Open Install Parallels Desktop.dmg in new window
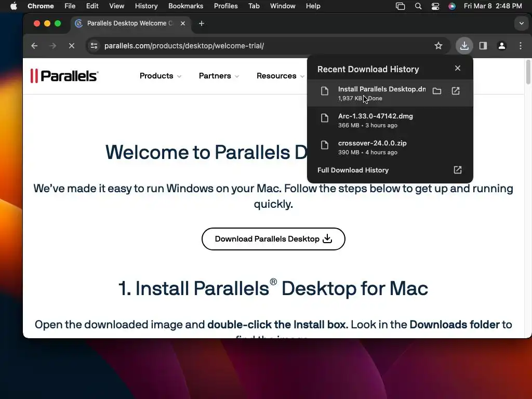 pyautogui.click(x=456, y=91)
